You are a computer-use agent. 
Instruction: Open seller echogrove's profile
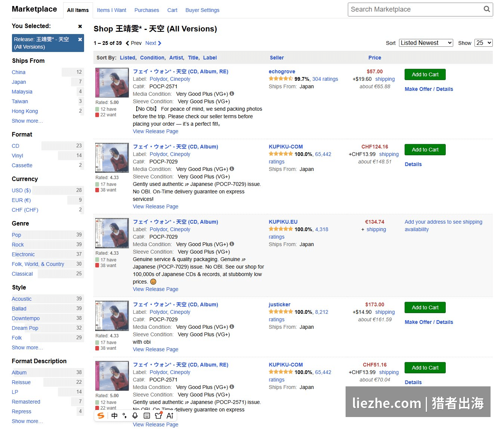(282, 71)
